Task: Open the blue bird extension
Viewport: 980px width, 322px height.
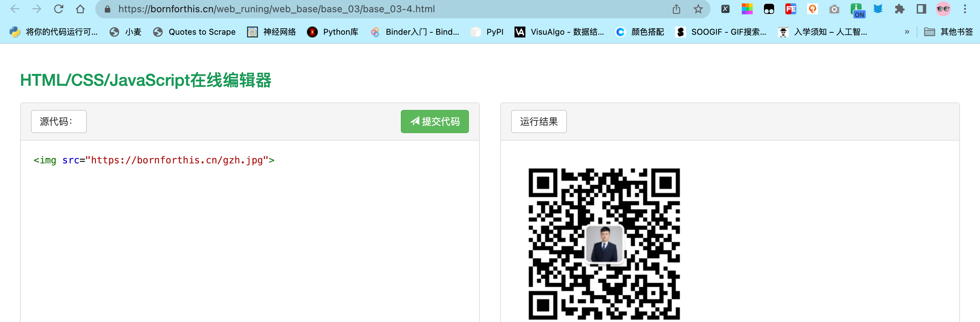Action: pos(878,9)
